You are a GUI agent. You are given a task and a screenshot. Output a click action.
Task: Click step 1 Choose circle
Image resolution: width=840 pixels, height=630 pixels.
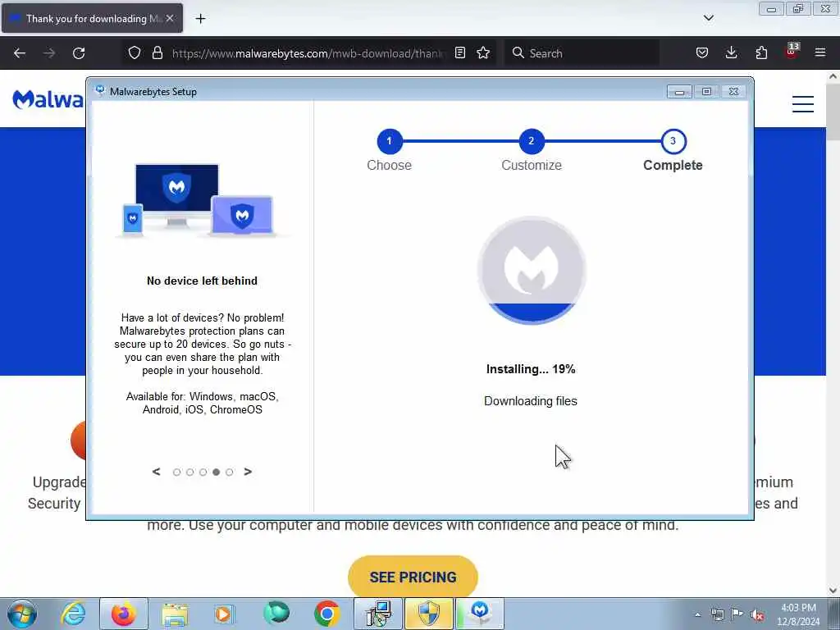(x=390, y=141)
